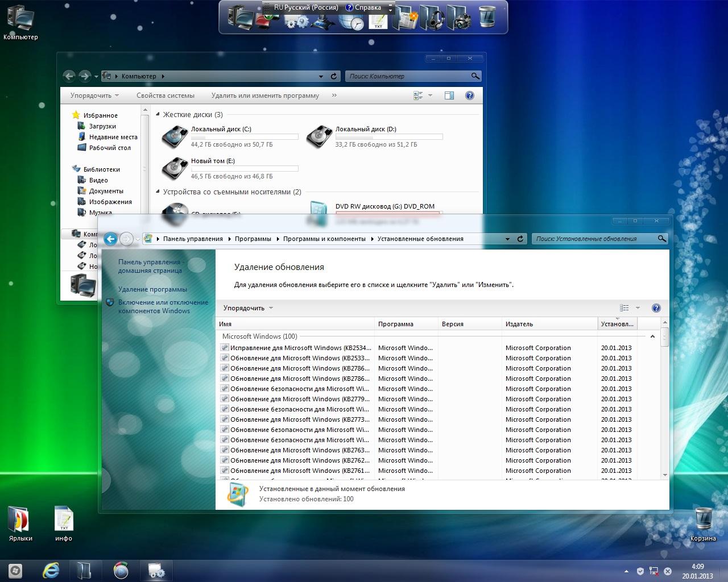This screenshot has width=728, height=582.
Task: Collapse the Microsoft Windows (100) group
Action: point(652,336)
